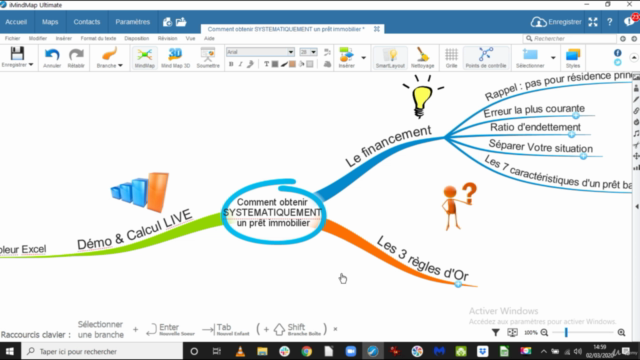Share on Facebook icon
The width and height of the screenshot is (640, 360).
click(x=618, y=53)
